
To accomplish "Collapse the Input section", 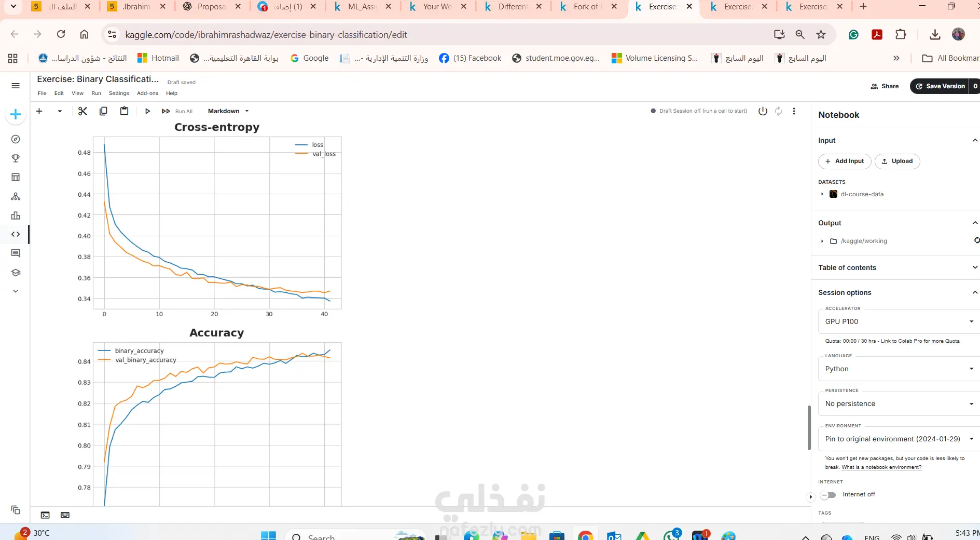I will point(975,140).
